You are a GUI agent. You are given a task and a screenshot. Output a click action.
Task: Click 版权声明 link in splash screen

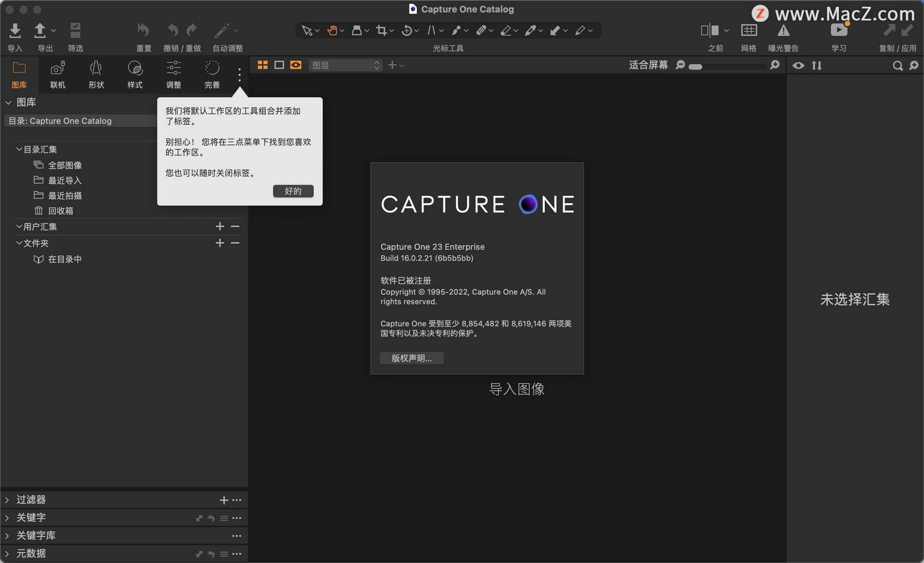tap(411, 357)
